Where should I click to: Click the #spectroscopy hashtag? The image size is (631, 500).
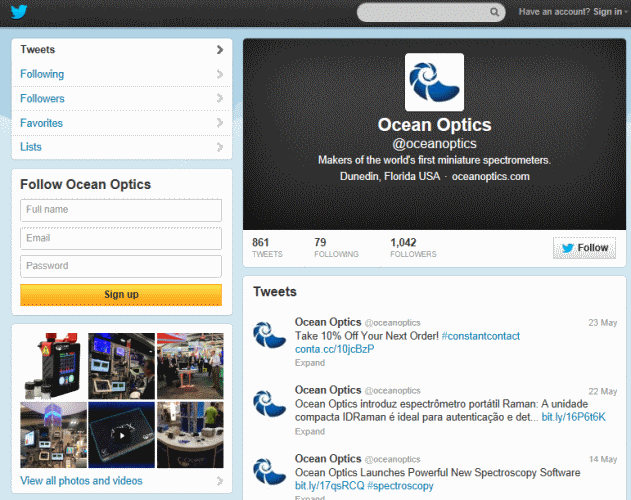[400, 486]
